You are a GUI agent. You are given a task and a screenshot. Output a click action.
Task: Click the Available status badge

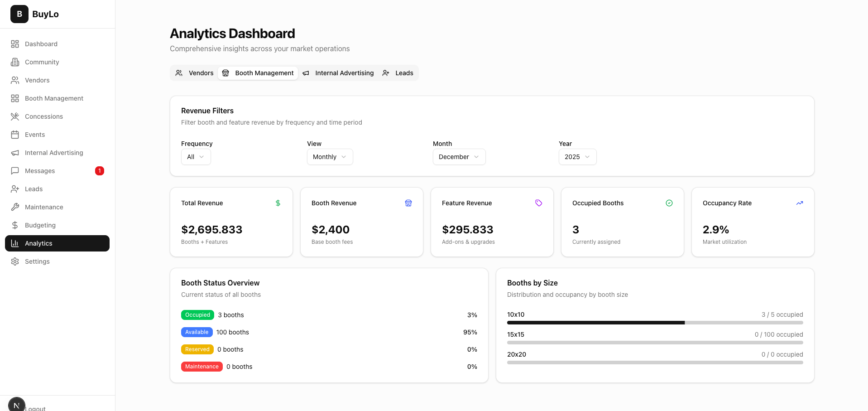point(197,332)
